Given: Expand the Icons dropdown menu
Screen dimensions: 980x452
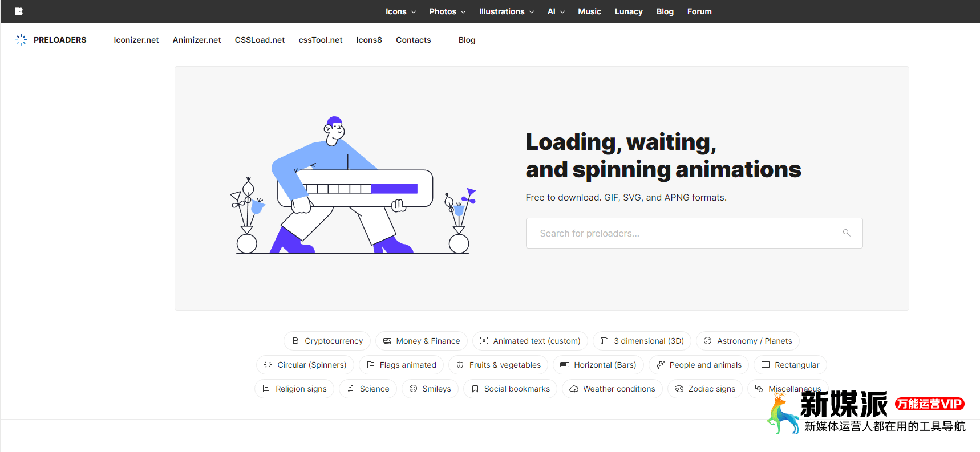Looking at the screenshot, I should (401, 11).
